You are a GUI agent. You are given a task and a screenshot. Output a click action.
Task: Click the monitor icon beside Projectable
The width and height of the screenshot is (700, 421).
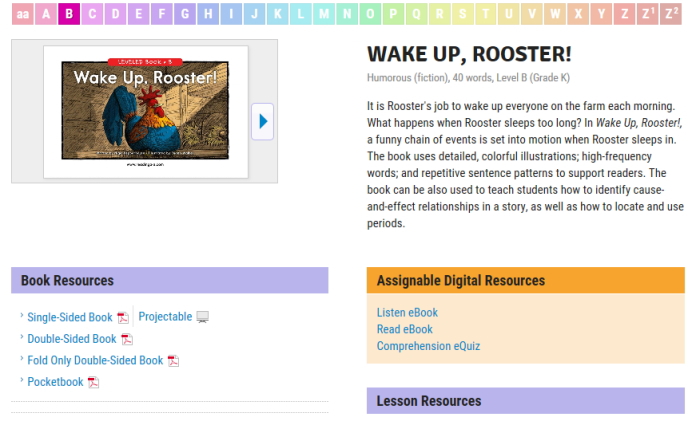click(x=203, y=318)
